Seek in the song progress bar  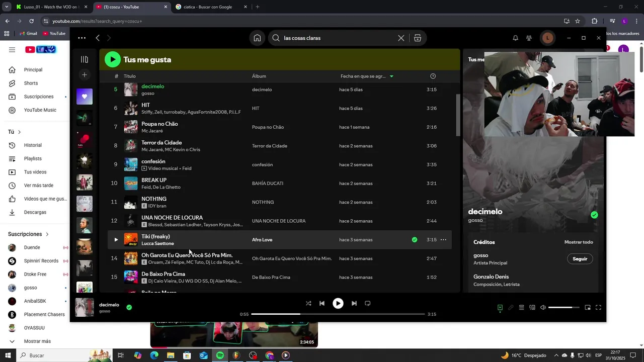click(x=338, y=314)
